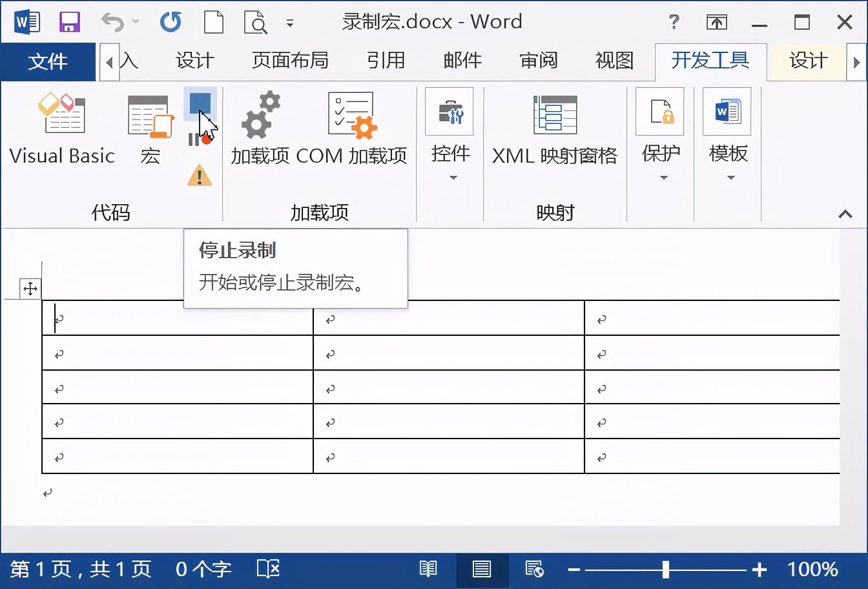868x589 pixels.
Task: Click the zoom in plus button
Action: click(759, 569)
